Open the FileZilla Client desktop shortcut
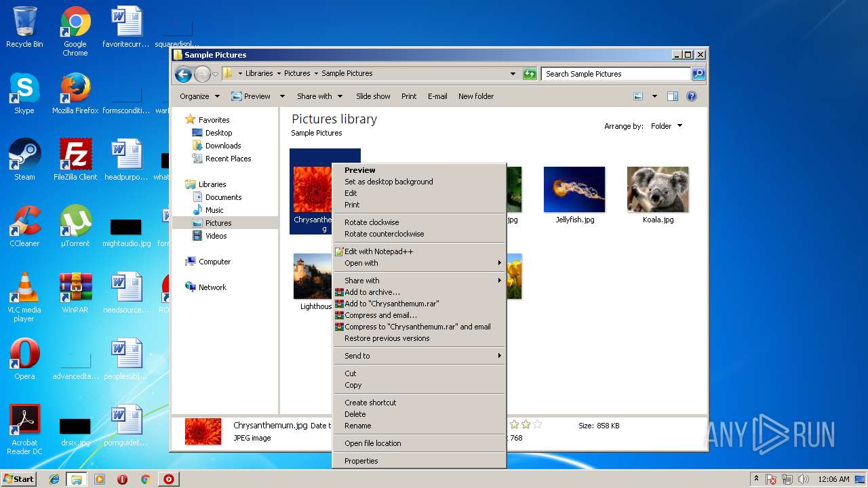 pyautogui.click(x=75, y=160)
